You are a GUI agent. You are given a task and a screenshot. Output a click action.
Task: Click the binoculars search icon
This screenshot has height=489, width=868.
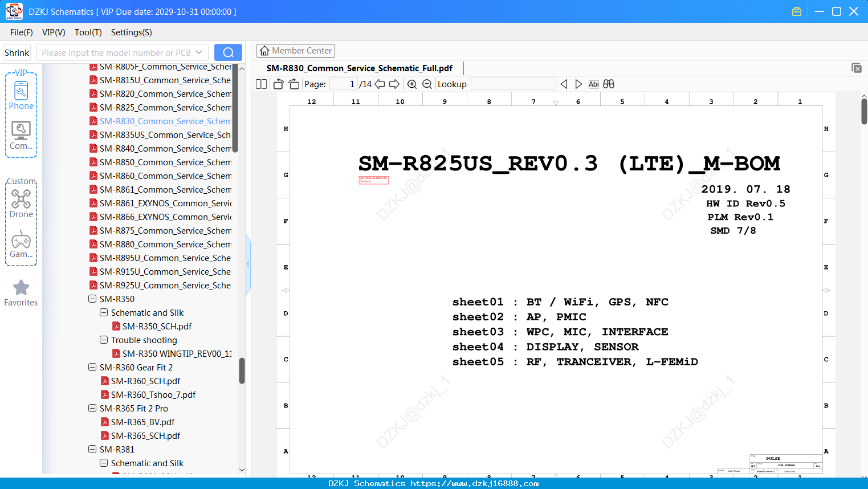(x=609, y=84)
